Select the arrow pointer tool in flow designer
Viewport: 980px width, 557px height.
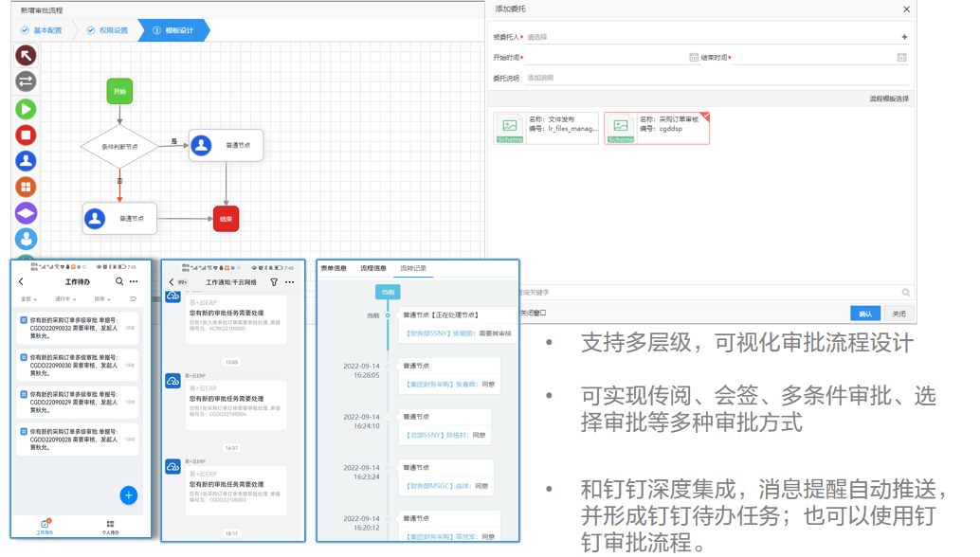pos(26,56)
